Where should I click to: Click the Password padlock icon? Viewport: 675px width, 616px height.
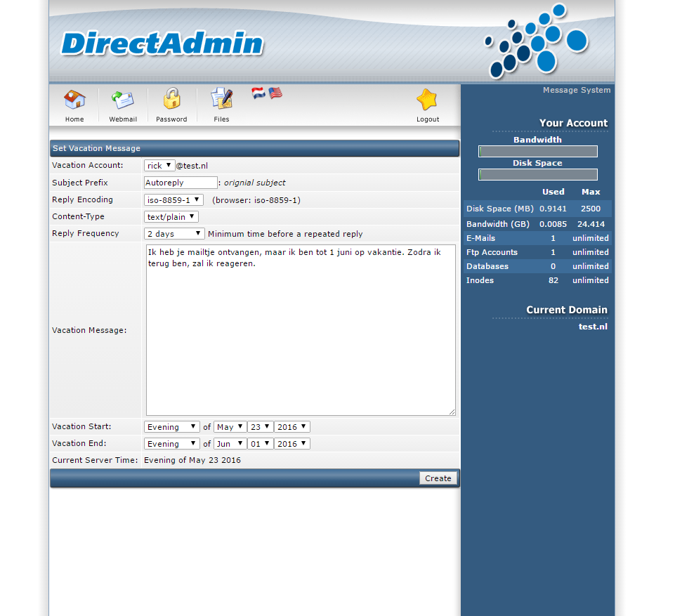coord(171,100)
